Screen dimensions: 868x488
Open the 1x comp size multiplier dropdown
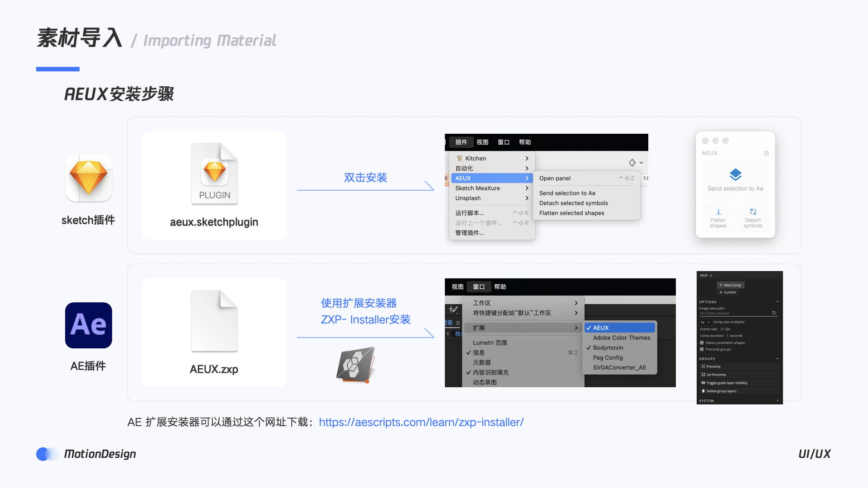(x=705, y=322)
